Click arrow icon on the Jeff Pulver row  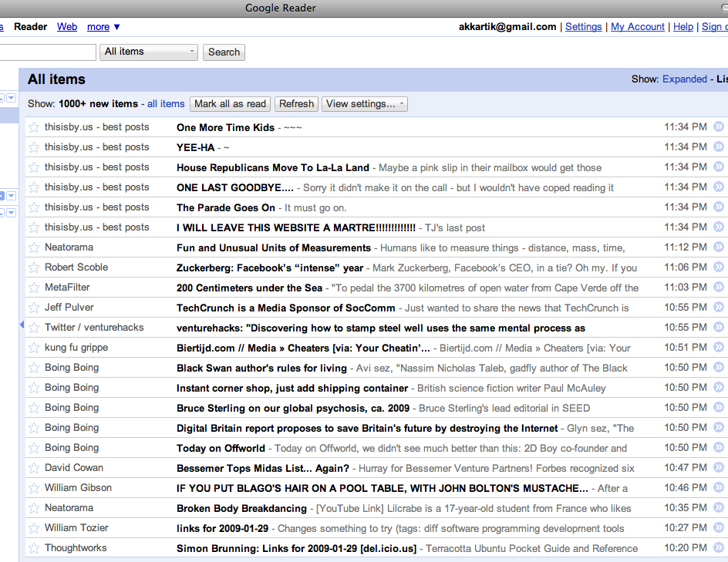(x=718, y=308)
